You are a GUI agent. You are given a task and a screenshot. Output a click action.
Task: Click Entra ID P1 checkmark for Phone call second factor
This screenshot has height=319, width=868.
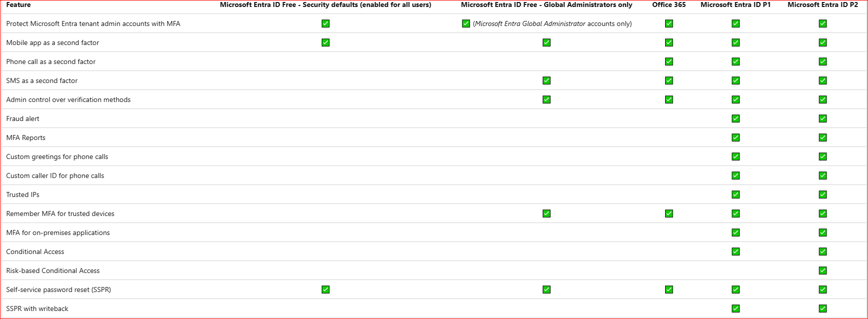[x=736, y=61]
